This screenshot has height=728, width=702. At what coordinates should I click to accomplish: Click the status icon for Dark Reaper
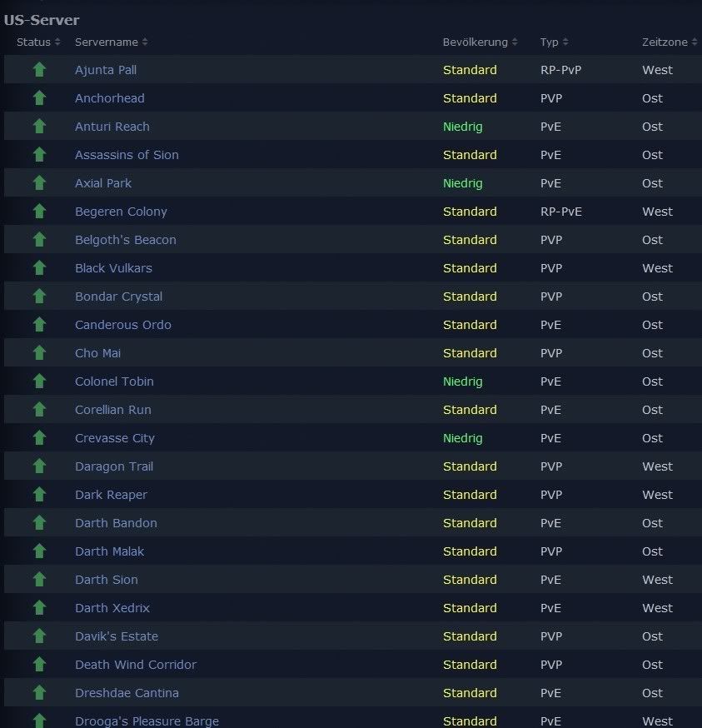[x=39, y=495]
